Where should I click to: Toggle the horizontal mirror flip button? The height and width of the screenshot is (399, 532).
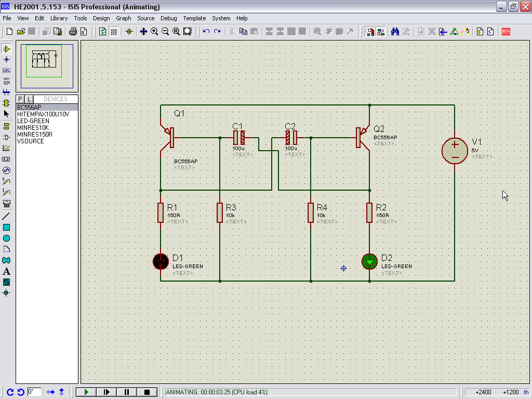50,392
